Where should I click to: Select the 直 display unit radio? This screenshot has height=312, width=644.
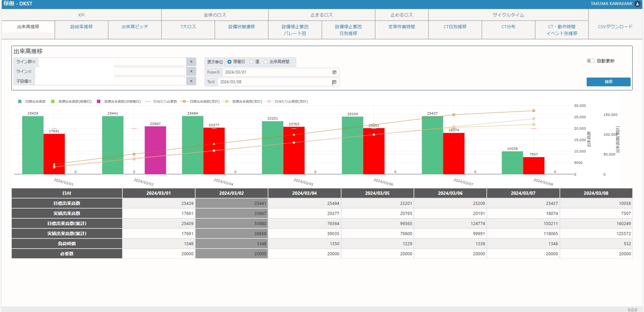point(252,62)
